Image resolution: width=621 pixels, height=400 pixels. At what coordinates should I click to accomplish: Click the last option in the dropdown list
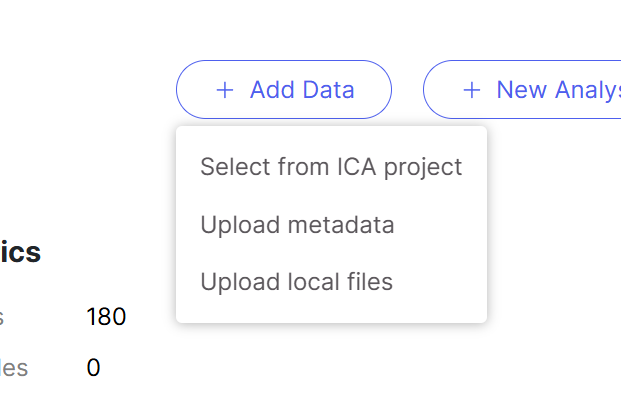[x=296, y=282]
